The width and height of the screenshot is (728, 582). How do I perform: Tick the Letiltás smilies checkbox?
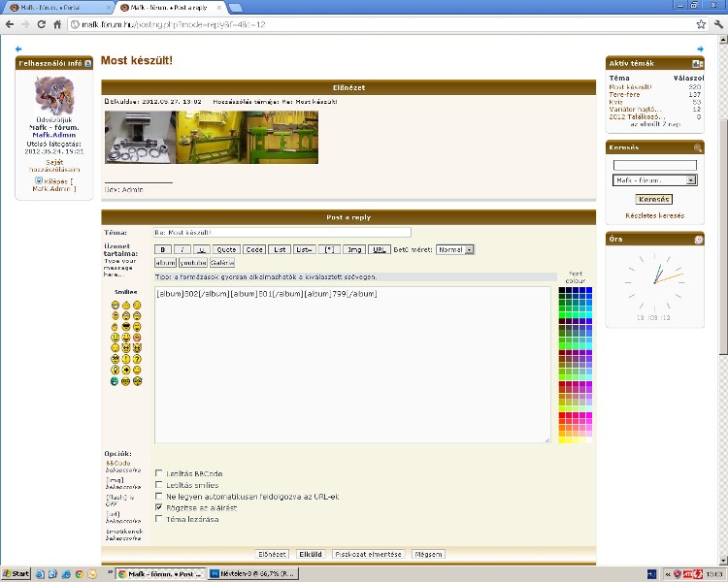(x=159, y=485)
